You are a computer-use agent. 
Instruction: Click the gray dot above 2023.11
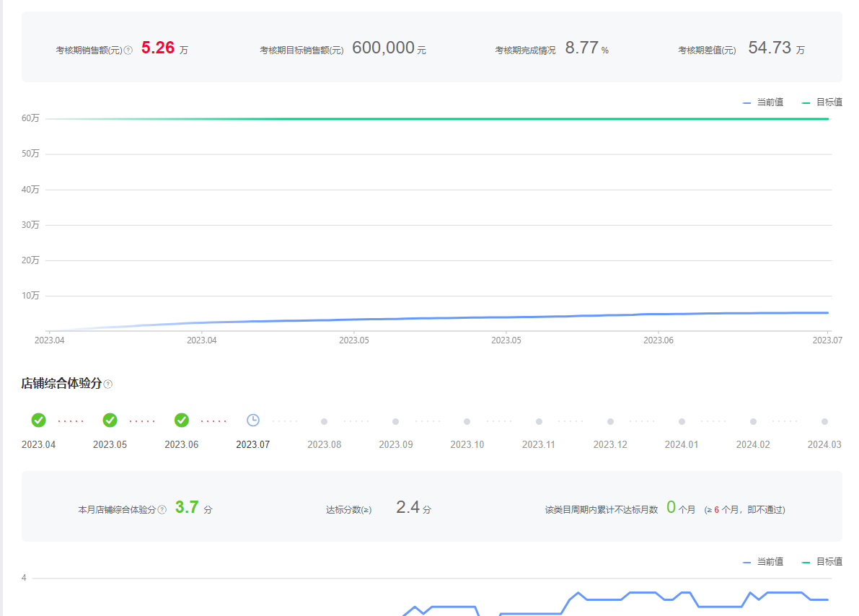click(539, 421)
